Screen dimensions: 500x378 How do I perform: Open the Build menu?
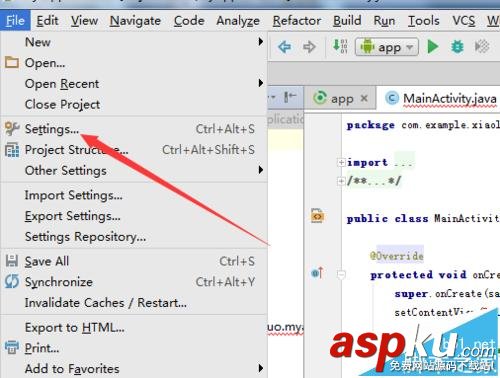[347, 21]
